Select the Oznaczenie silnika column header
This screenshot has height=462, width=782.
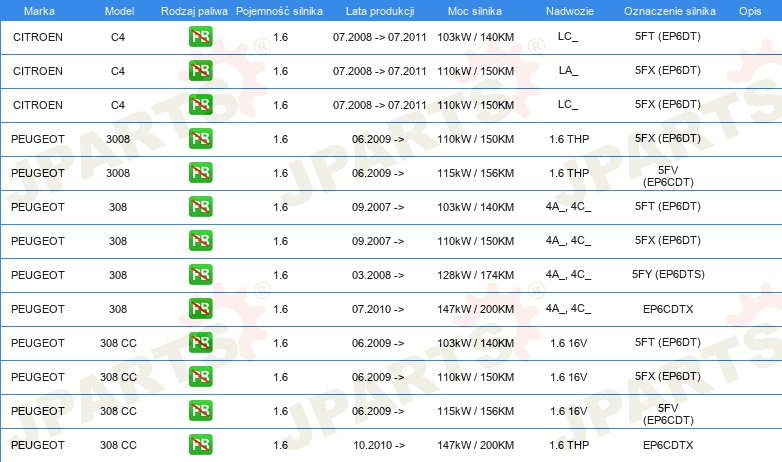(669, 11)
